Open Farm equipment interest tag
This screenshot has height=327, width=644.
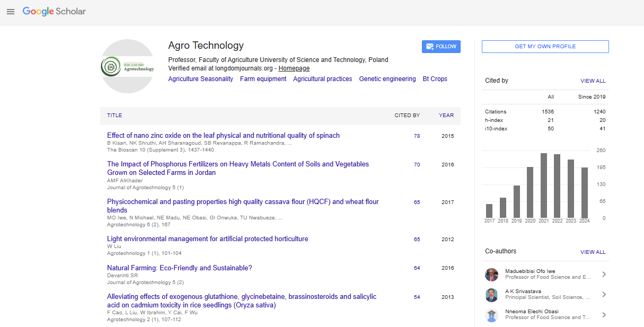click(x=263, y=79)
